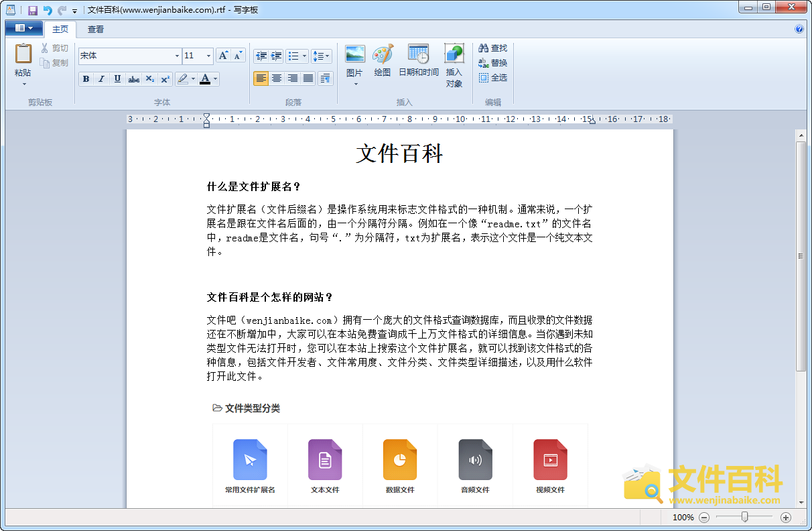Screen dimensions: 812x531
Task: Click the 粘贴 clipboard icon
Action: click(23, 54)
